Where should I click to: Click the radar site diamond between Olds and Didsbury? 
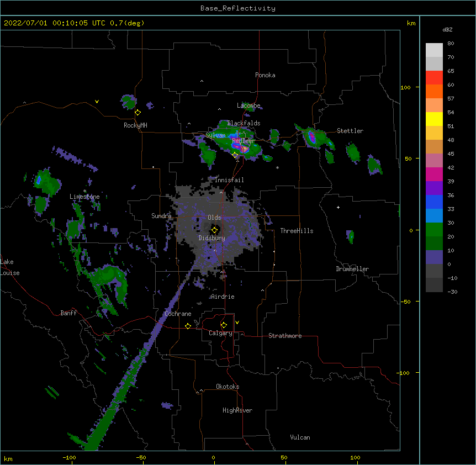pos(215,230)
